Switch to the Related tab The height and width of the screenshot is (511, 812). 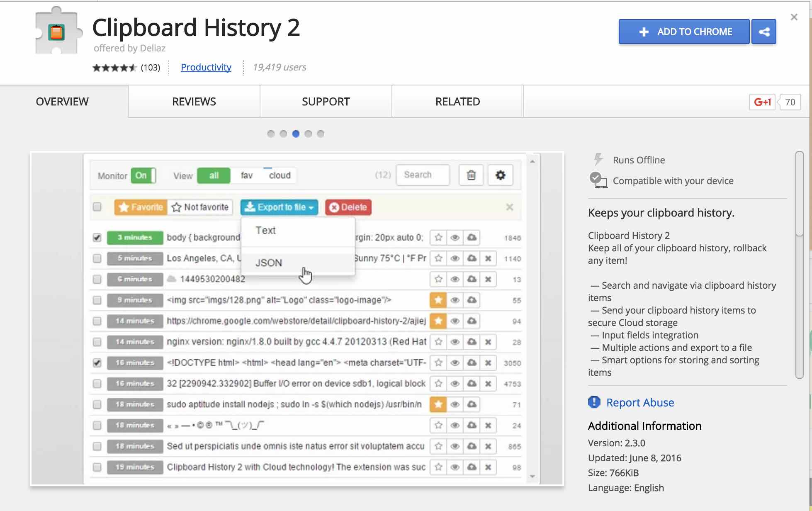click(458, 101)
